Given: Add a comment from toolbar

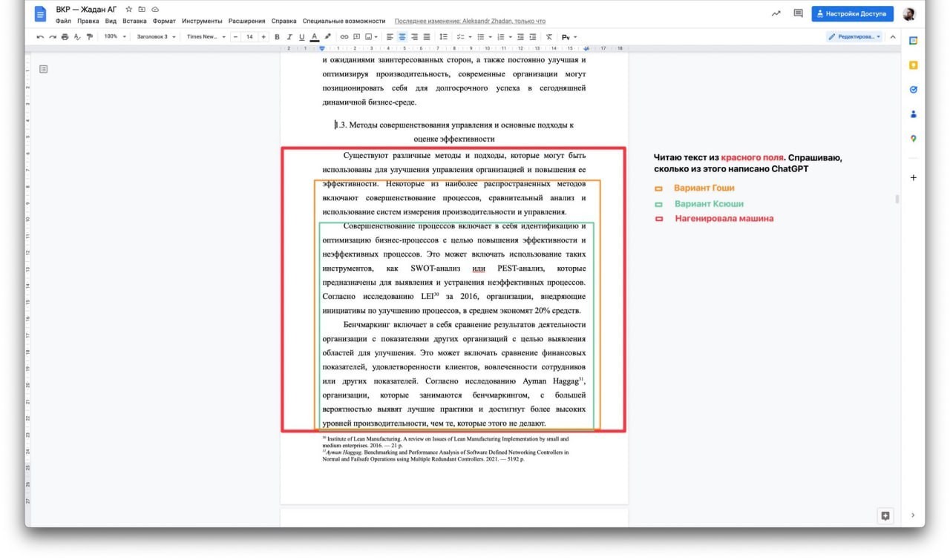Looking at the screenshot, I should point(357,37).
